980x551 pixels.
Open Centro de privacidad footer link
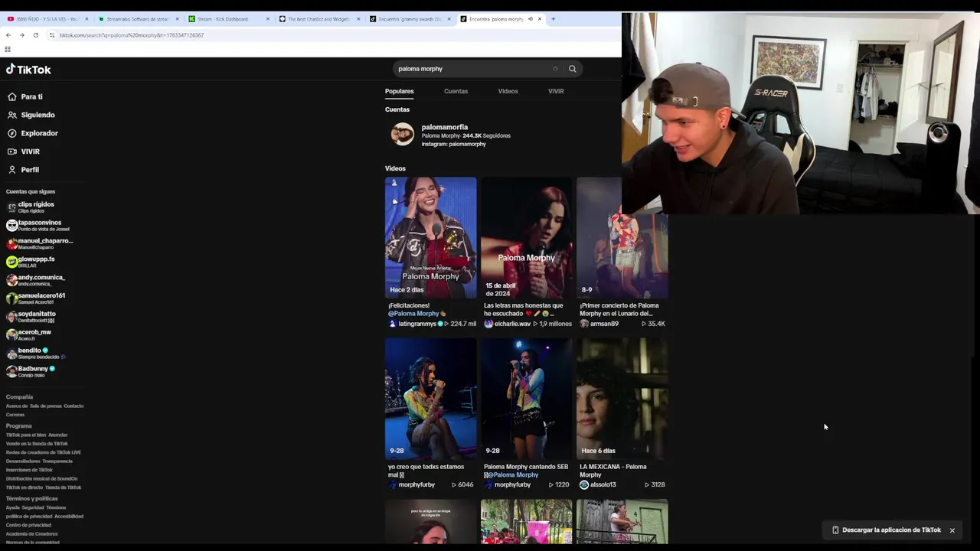pyautogui.click(x=28, y=526)
